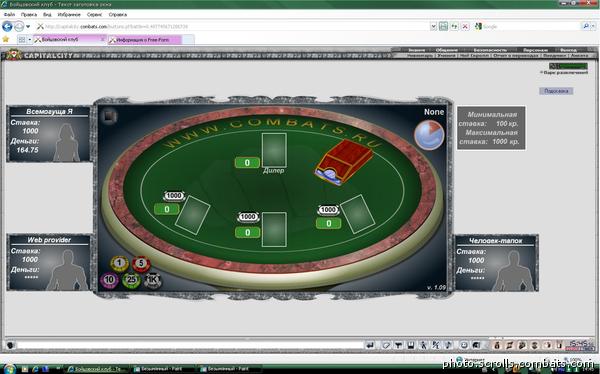Click the center player's 1000 bet chip

pyautogui.click(x=248, y=217)
